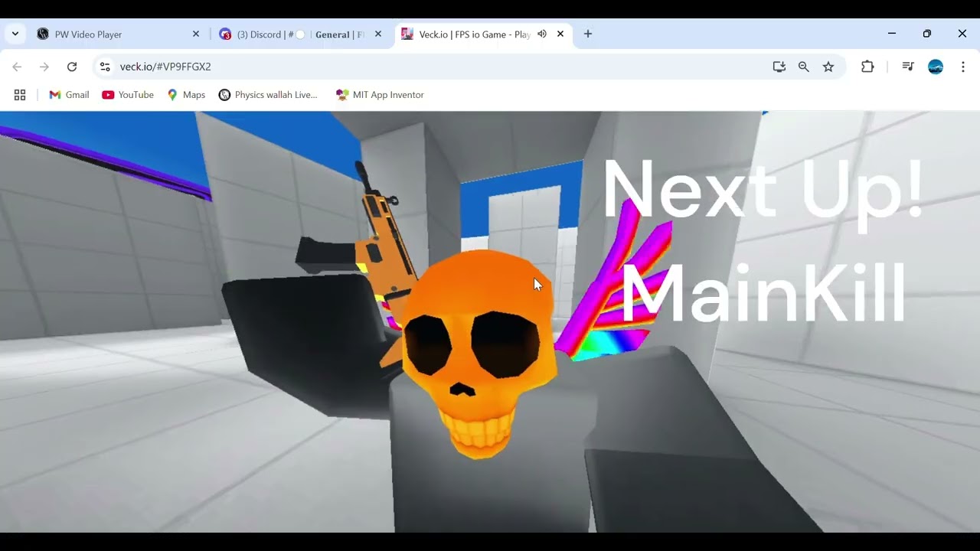Screen dimensions: 980x551
Task: Select the Veck.io FPS io Game tab
Action: pos(482,34)
